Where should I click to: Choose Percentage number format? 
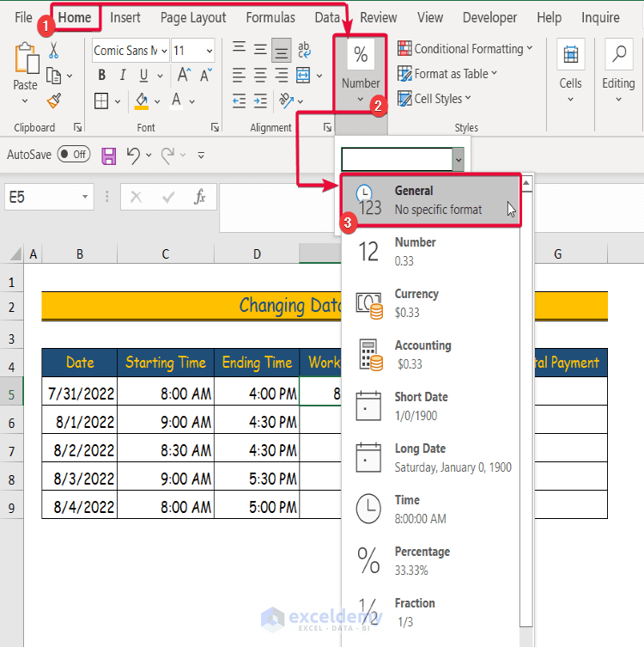tap(430, 561)
